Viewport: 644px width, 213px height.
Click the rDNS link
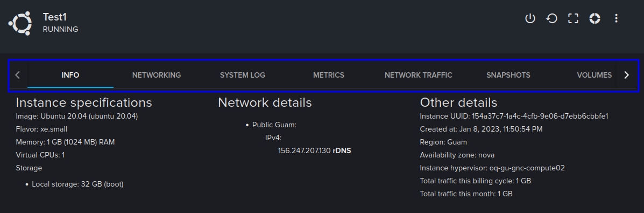point(342,151)
